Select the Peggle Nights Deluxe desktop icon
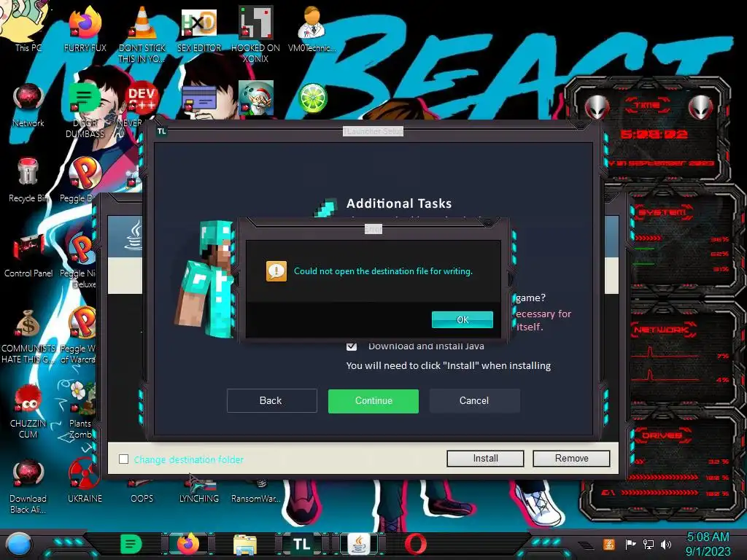Image resolution: width=747 pixels, height=560 pixels. point(80,260)
